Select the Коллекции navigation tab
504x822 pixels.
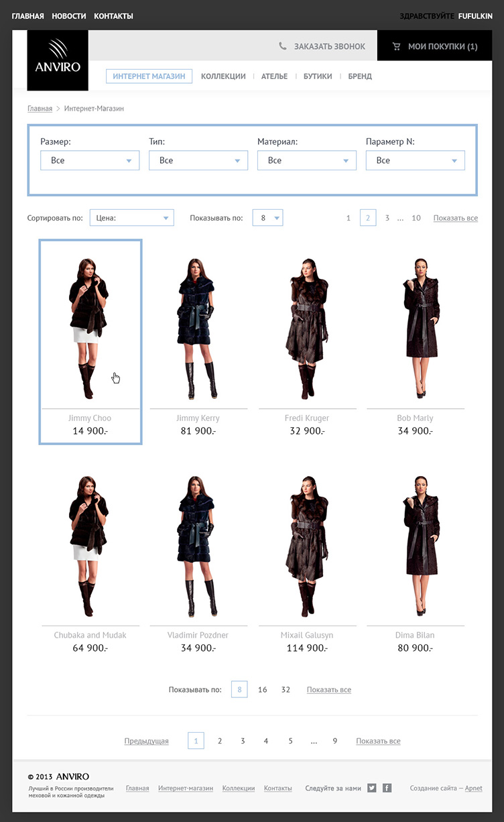[223, 76]
